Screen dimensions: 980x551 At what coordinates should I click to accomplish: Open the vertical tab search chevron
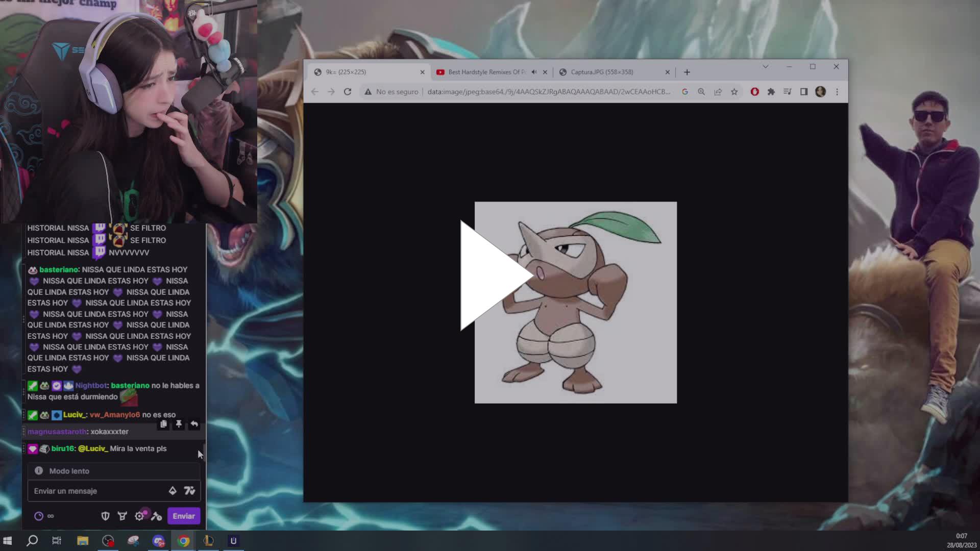click(765, 66)
